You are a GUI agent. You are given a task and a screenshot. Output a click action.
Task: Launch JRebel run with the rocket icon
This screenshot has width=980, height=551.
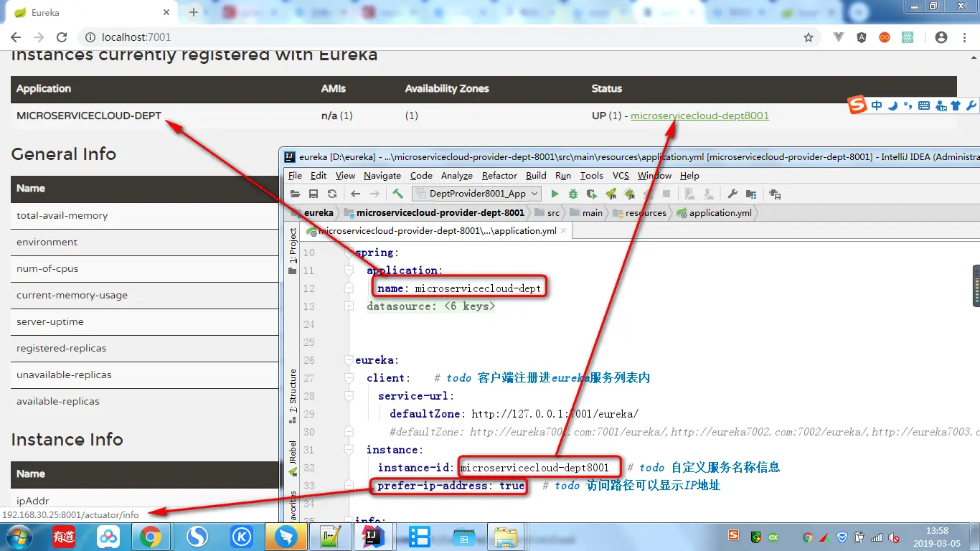[611, 194]
